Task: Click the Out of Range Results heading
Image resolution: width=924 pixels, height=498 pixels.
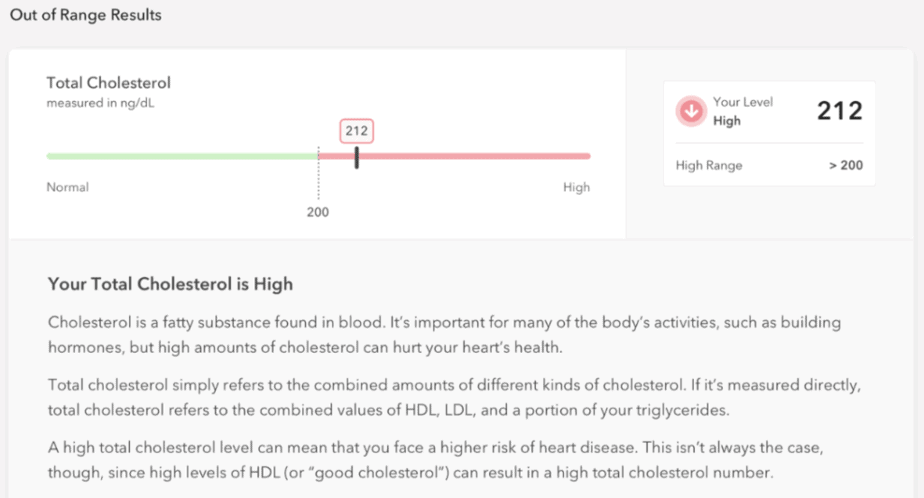Action: pos(85,15)
